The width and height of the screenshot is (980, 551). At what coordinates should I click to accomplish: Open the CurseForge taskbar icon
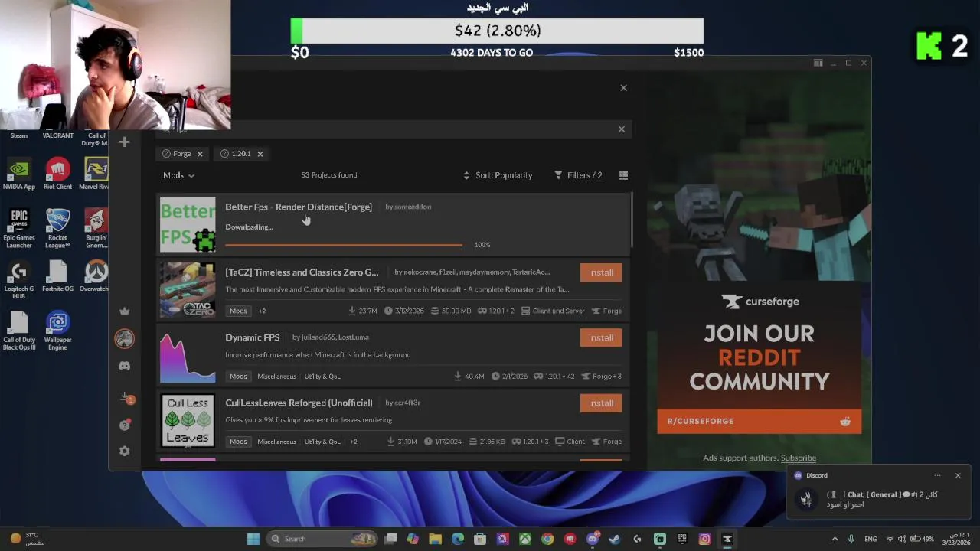click(x=727, y=539)
